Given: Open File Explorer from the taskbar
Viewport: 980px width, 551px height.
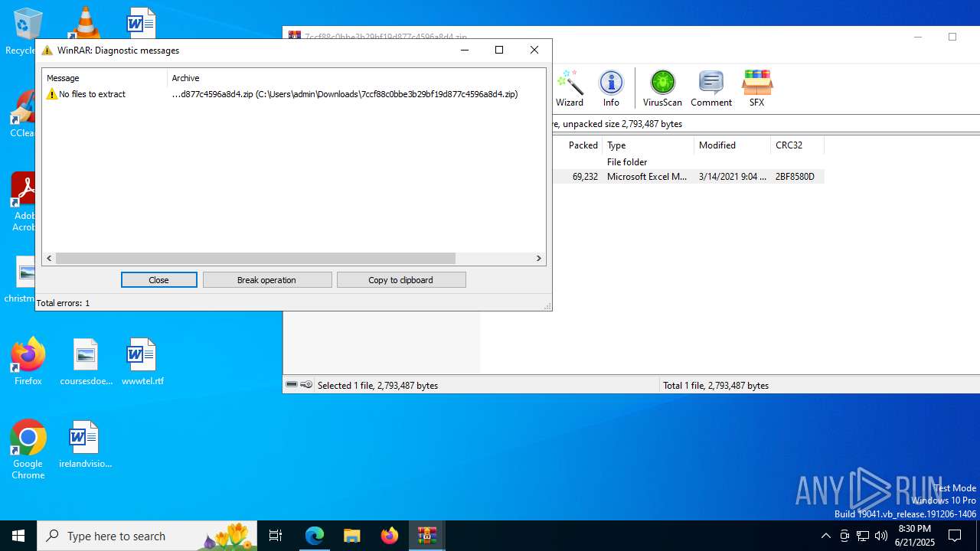Looking at the screenshot, I should point(351,536).
